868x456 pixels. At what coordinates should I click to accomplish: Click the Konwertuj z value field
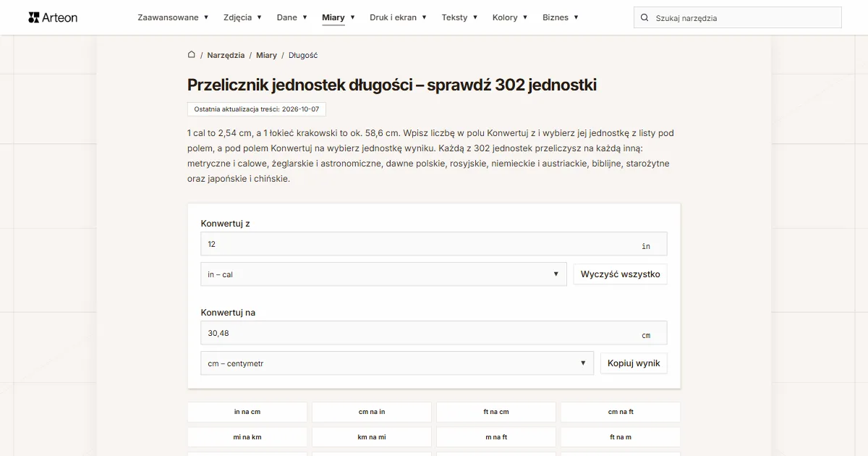pos(434,244)
